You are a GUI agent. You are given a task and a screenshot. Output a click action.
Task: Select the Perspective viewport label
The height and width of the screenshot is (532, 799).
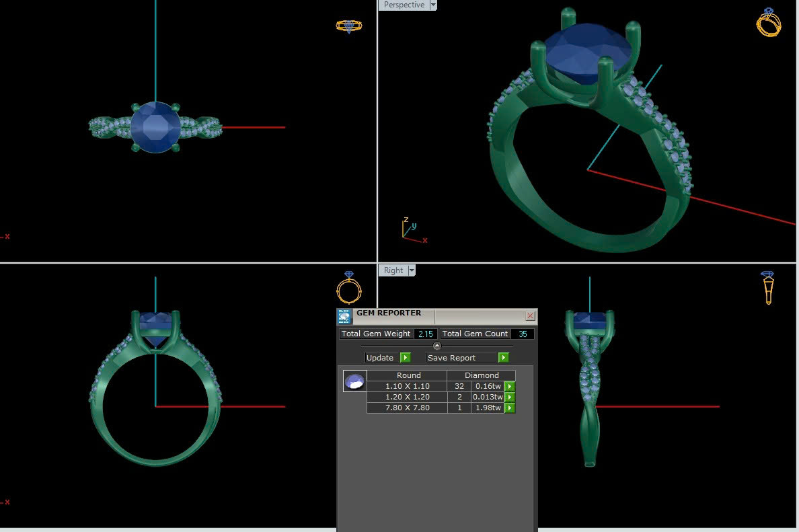coord(404,5)
